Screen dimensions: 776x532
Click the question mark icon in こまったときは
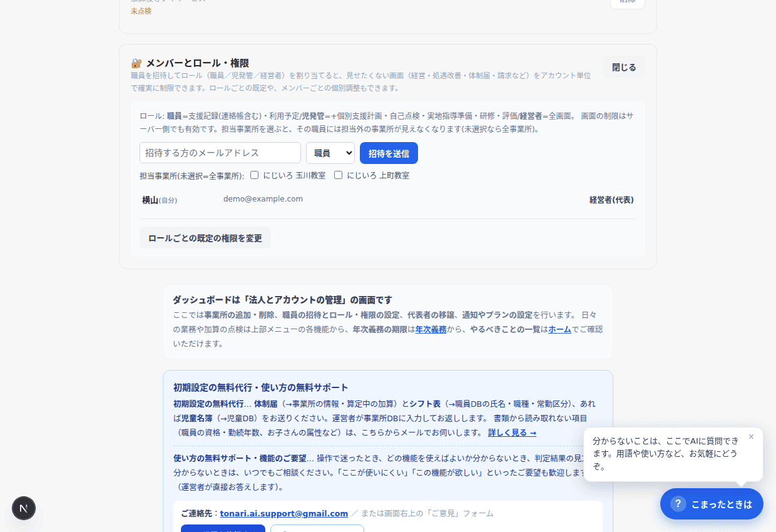click(678, 504)
